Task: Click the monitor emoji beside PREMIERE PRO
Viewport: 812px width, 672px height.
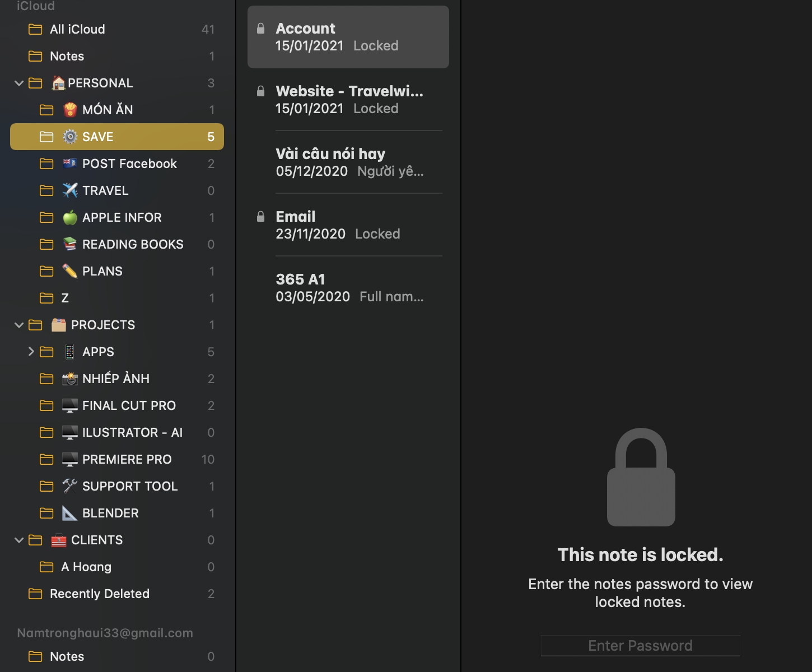Action: click(70, 459)
